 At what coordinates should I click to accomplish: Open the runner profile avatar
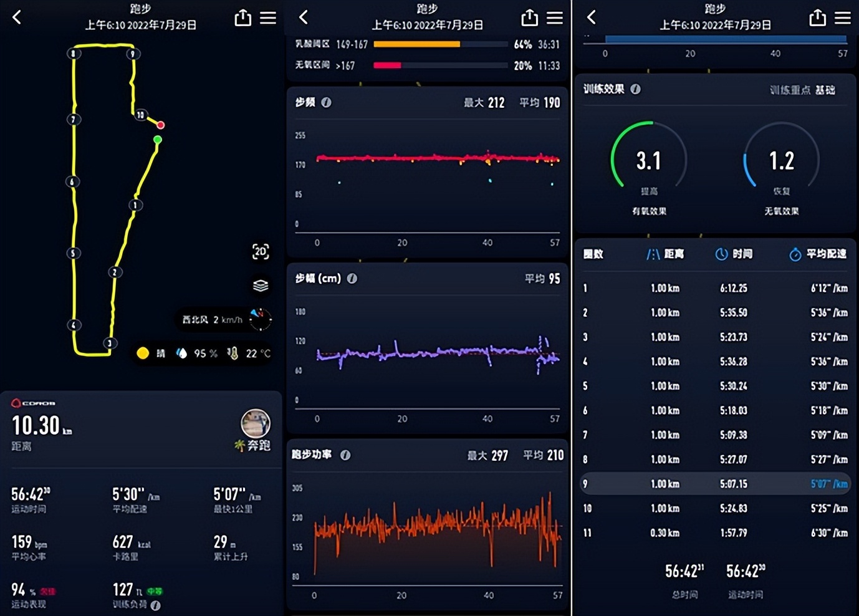[256, 423]
